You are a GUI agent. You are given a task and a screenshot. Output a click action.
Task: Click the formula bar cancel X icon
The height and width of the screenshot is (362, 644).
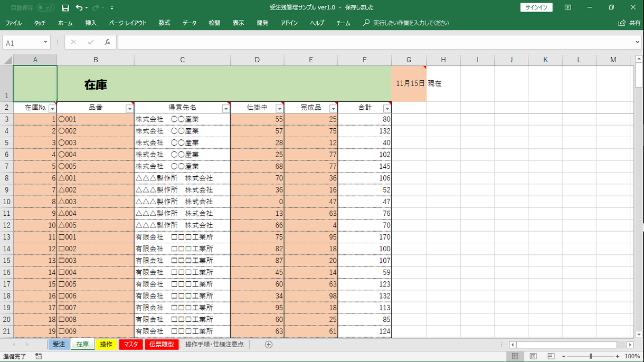73,42
